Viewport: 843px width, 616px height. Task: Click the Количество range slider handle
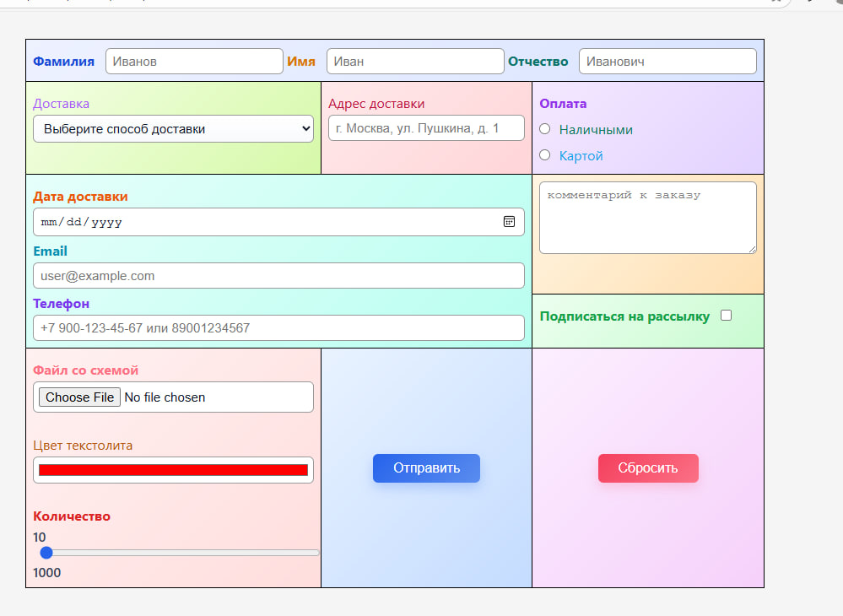coord(46,553)
